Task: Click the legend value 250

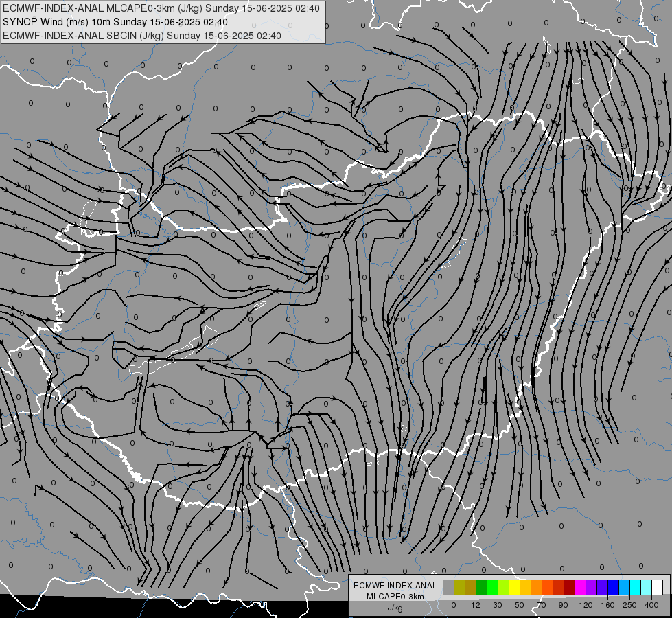Action: click(629, 605)
